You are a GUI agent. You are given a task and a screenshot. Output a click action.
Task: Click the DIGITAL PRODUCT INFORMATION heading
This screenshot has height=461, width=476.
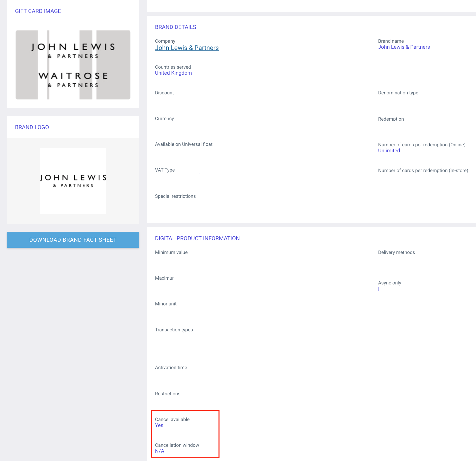coord(197,238)
